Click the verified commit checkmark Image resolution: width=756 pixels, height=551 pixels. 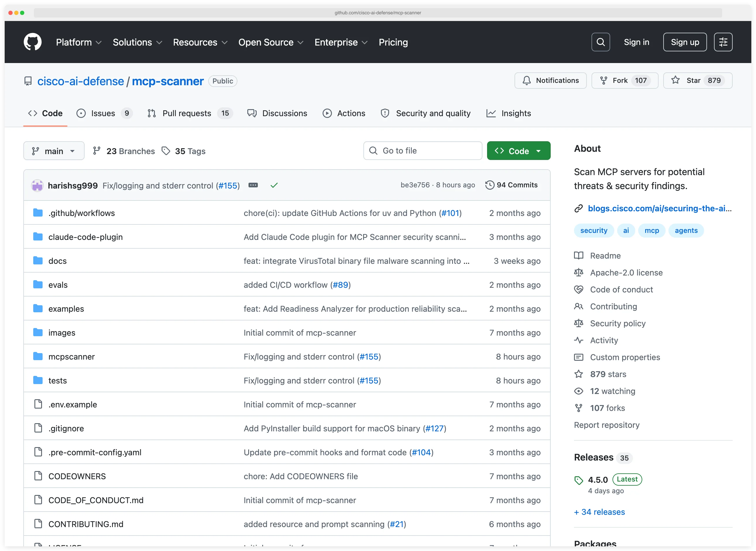pyautogui.click(x=274, y=185)
